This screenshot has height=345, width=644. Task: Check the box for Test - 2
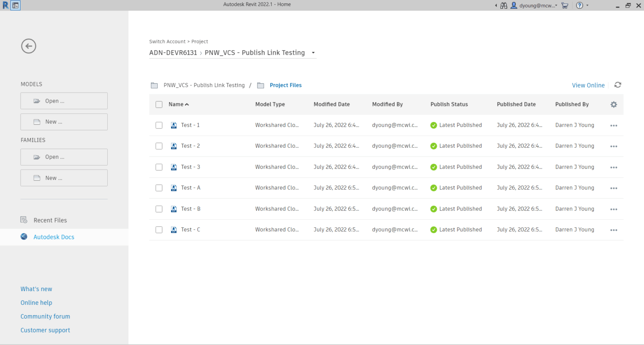click(x=159, y=146)
